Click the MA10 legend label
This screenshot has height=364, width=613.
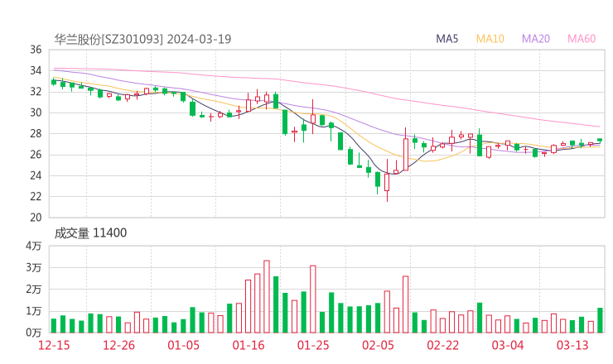[490, 39]
